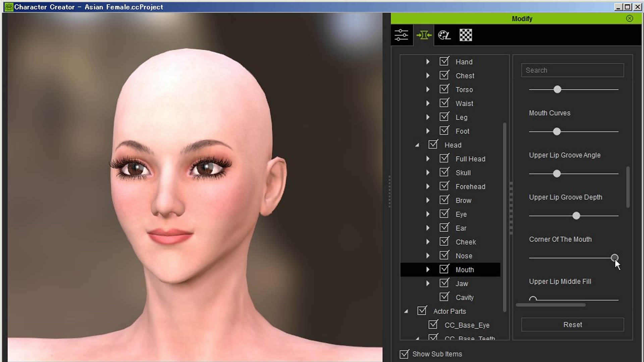Toggle the CC_Base_Eye checkbox
The height and width of the screenshot is (362, 644).
tap(433, 324)
